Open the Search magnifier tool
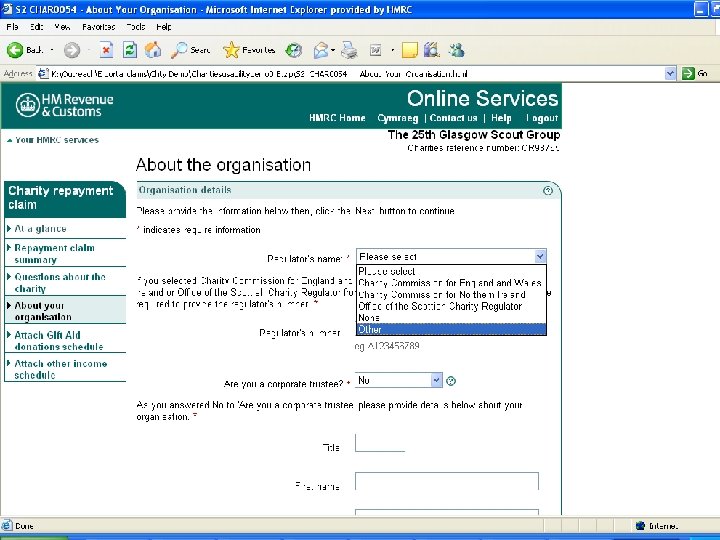 point(190,50)
